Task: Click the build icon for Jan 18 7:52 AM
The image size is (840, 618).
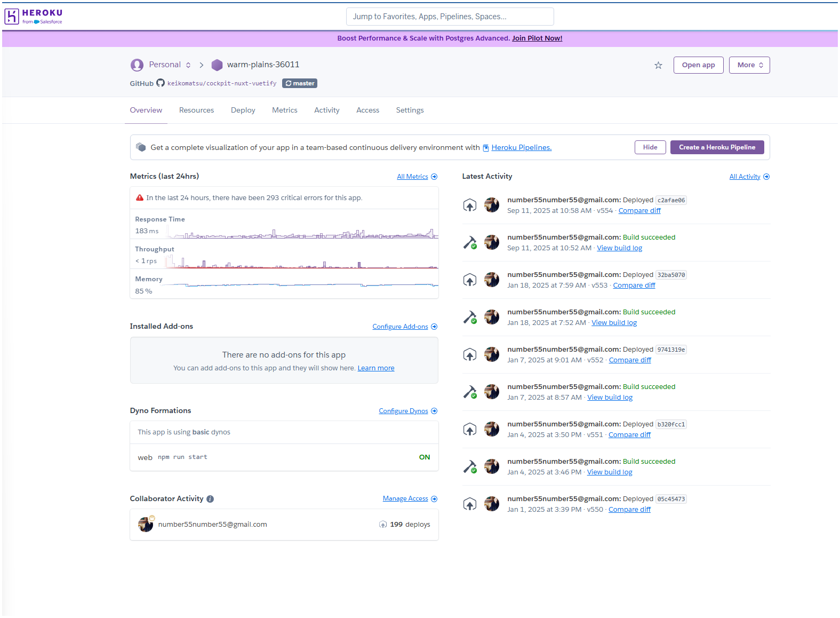Action: tap(469, 318)
